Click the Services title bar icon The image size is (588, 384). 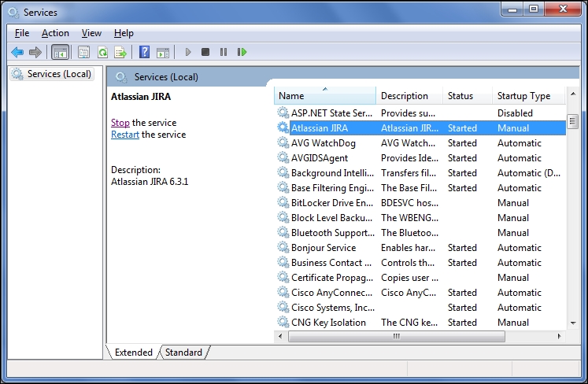(x=13, y=13)
